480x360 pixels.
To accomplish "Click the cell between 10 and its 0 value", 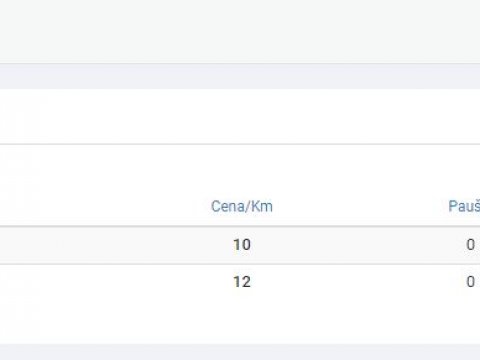I will tap(358, 245).
